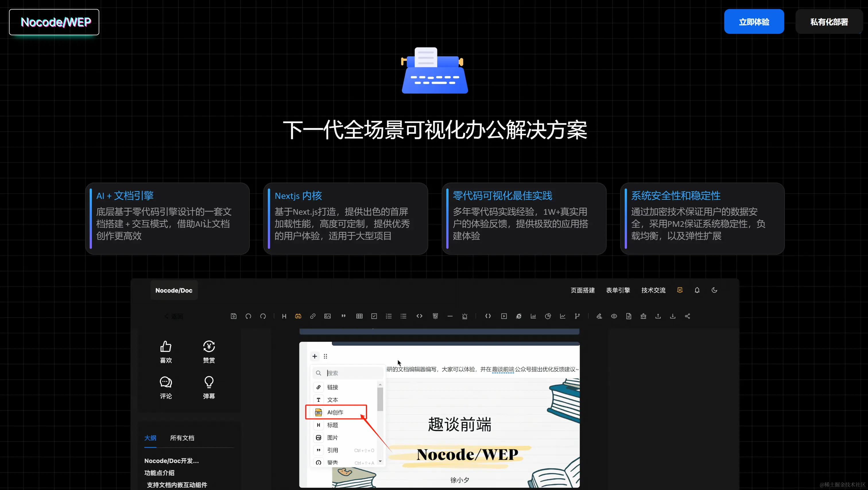Embed a web page with the browser icon
This screenshot has width=868, height=490.
[519, 316]
